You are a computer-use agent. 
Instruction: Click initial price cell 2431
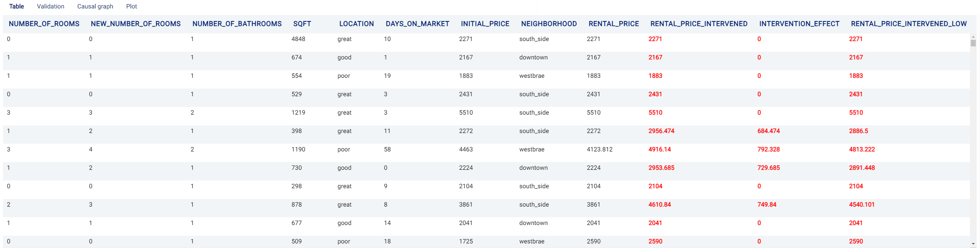(x=466, y=94)
